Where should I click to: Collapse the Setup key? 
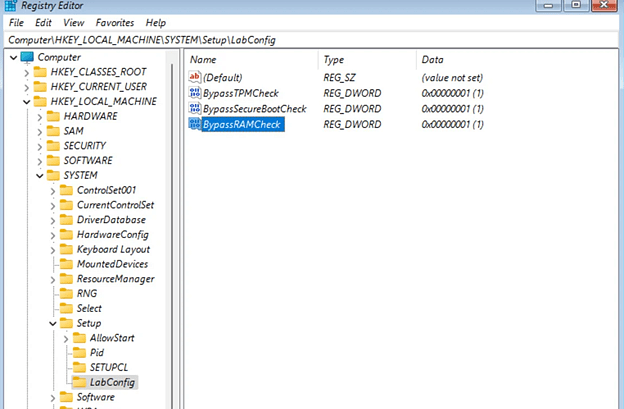point(53,323)
